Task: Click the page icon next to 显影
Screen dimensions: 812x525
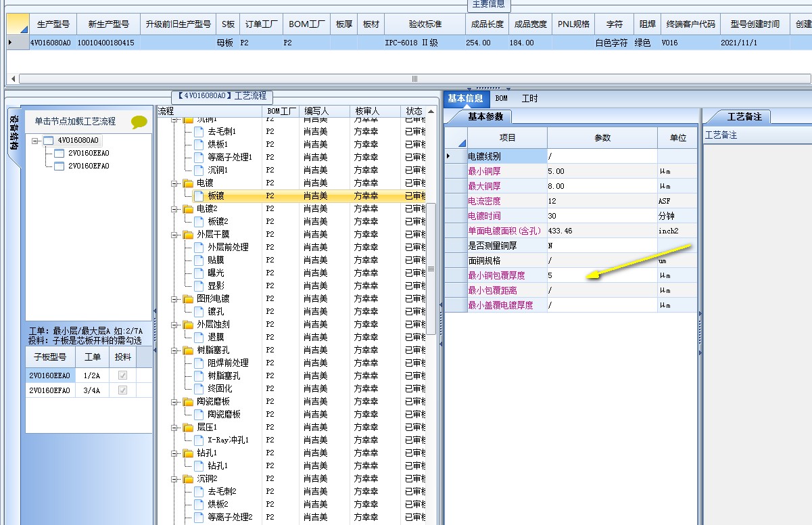Action: [199, 286]
